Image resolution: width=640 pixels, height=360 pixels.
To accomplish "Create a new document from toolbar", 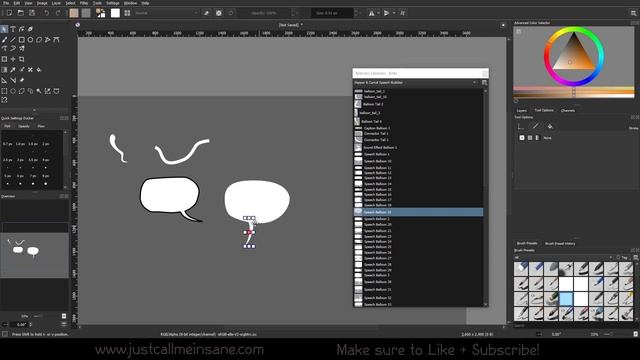I will click(x=9, y=13).
